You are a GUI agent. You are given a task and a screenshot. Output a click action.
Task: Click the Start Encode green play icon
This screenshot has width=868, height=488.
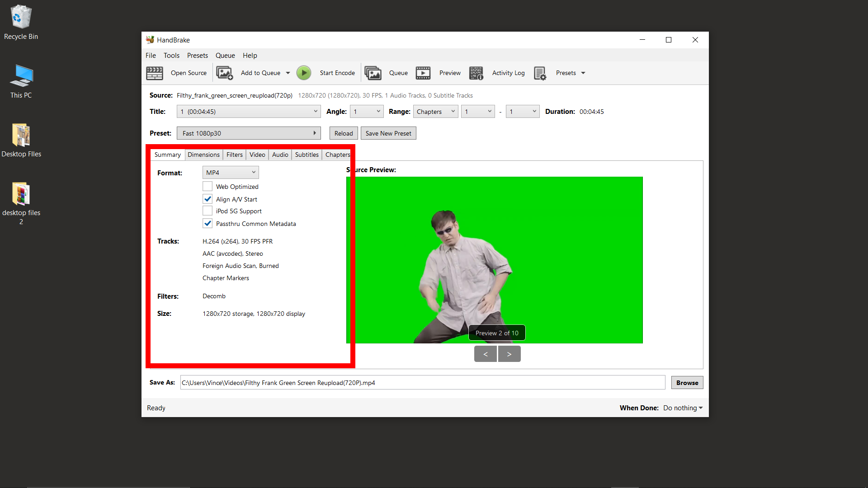point(303,73)
